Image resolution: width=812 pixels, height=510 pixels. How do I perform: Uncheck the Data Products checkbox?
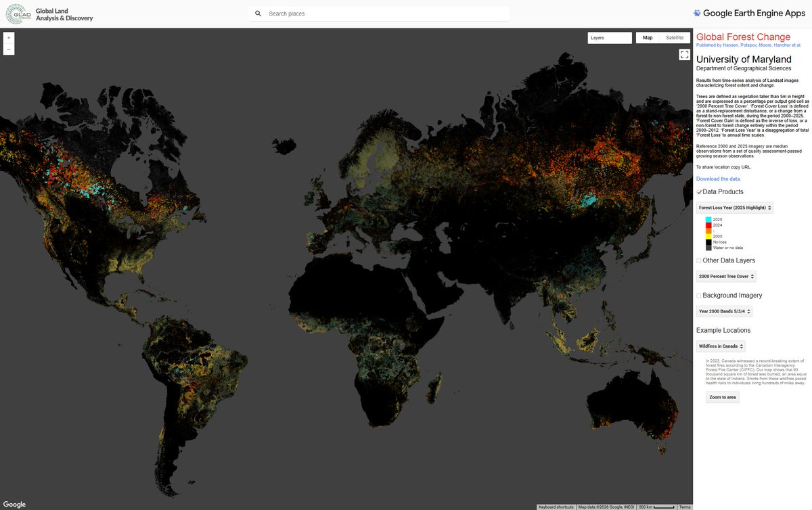pyautogui.click(x=699, y=191)
